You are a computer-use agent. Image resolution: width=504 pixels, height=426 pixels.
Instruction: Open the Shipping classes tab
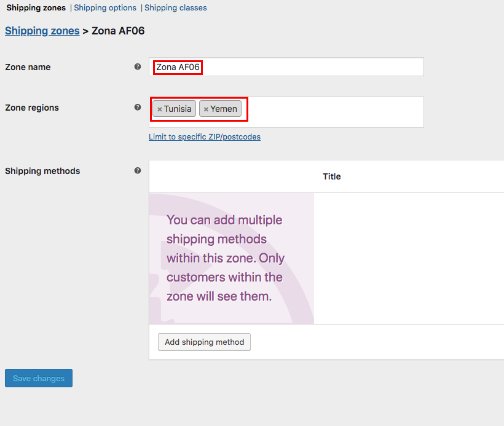point(175,8)
